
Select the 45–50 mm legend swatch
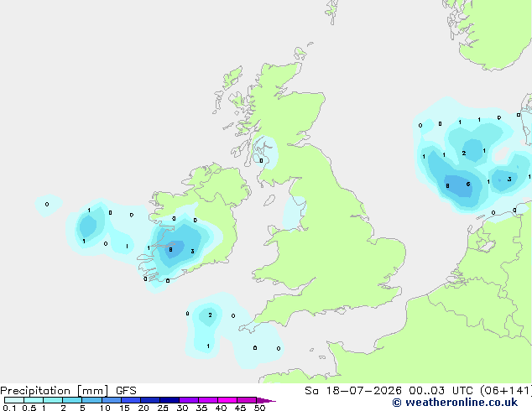tap(247, 400)
